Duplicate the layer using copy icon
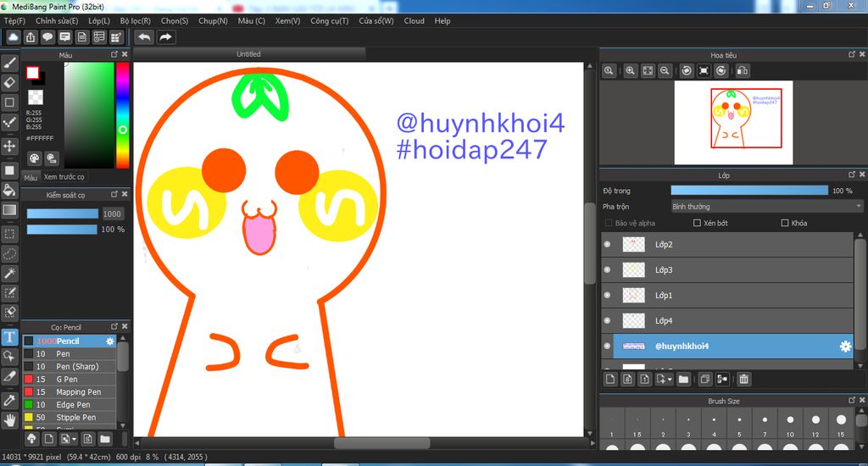The height and width of the screenshot is (466, 868). [704, 379]
